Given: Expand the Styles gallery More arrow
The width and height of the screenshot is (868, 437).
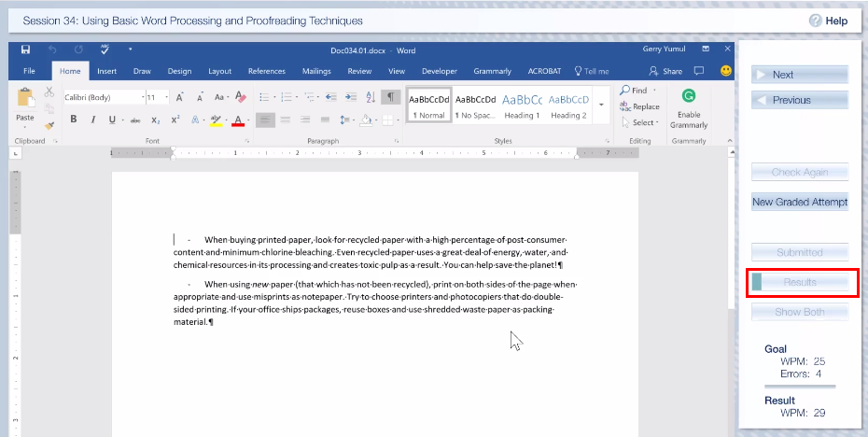Looking at the screenshot, I should [x=601, y=105].
